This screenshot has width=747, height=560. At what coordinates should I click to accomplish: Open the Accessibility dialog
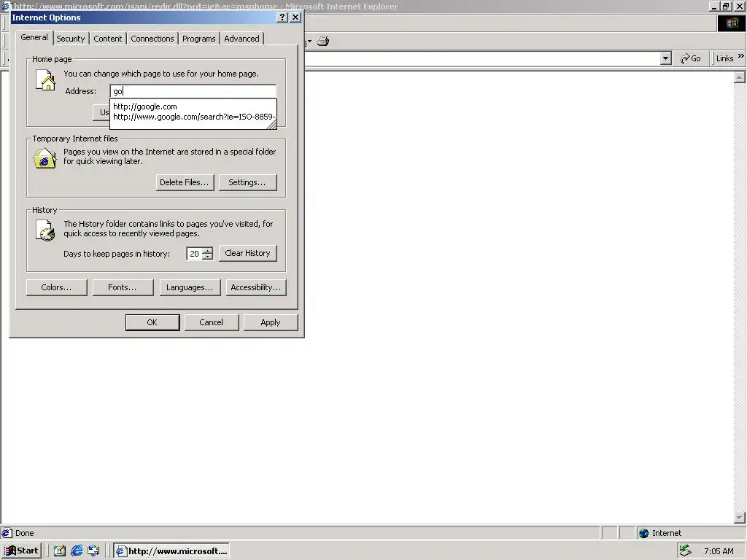(256, 287)
